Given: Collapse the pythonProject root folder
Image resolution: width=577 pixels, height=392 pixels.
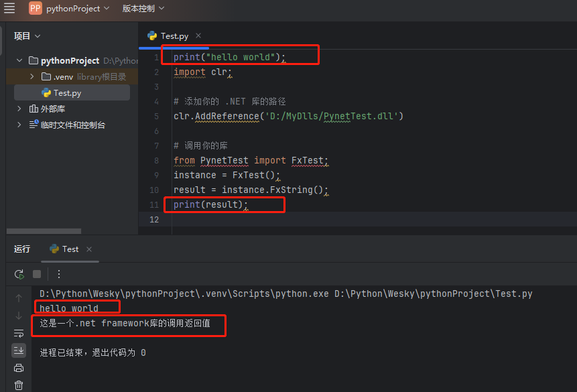Looking at the screenshot, I should [x=19, y=60].
